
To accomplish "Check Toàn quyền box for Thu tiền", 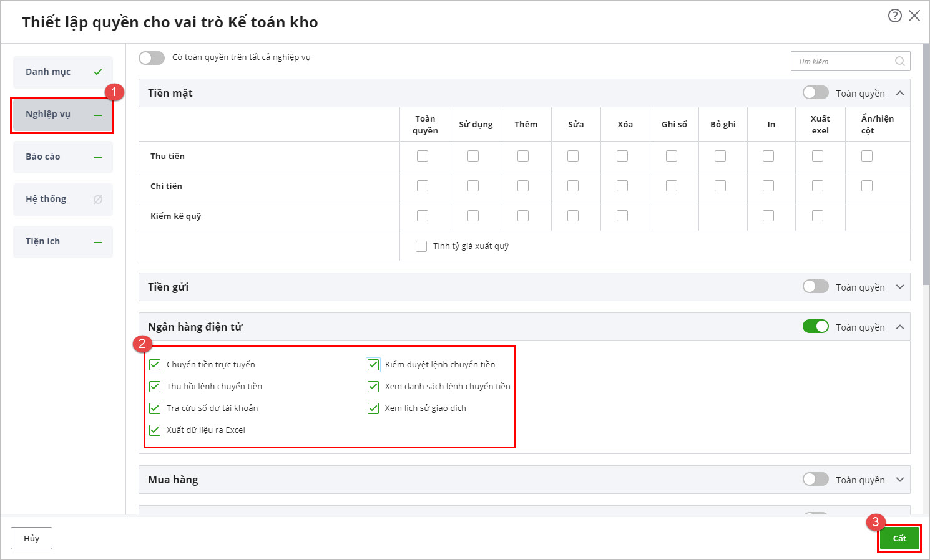I will pyautogui.click(x=423, y=156).
